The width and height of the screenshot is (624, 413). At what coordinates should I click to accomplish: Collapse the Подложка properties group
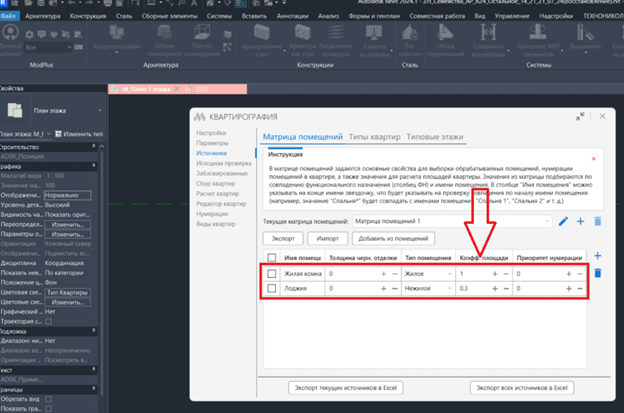94,331
